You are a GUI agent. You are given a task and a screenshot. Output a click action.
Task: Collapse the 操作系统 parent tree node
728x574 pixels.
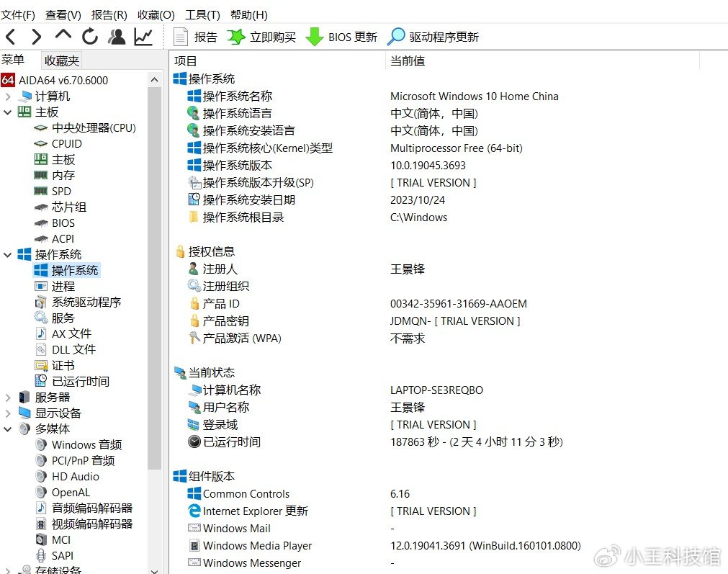pos(7,254)
